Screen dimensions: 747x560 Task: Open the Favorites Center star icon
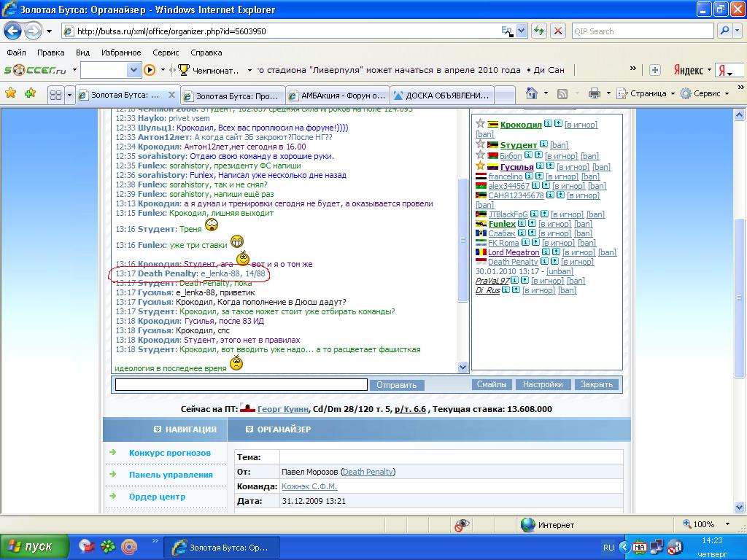pos(10,93)
